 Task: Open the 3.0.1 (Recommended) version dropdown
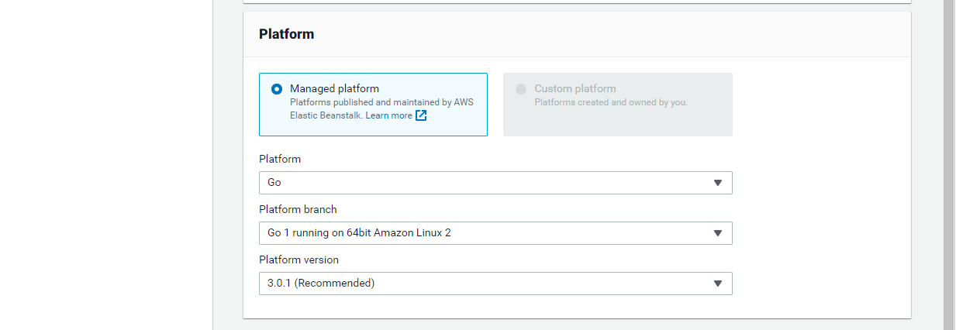[x=495, y=284]
